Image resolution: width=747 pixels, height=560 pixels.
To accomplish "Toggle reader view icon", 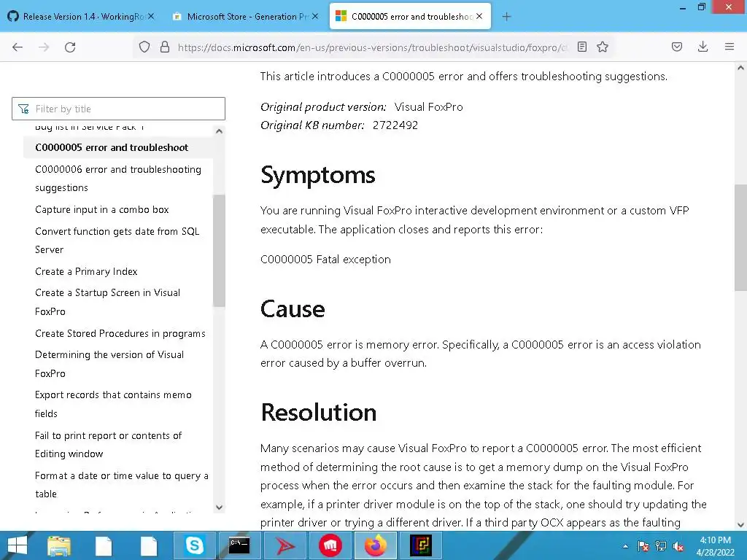I will pos(581,47).
